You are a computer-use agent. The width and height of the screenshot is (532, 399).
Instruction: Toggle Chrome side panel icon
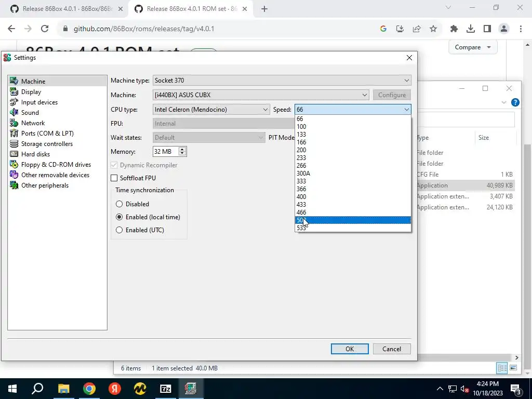tap(487, 29)
